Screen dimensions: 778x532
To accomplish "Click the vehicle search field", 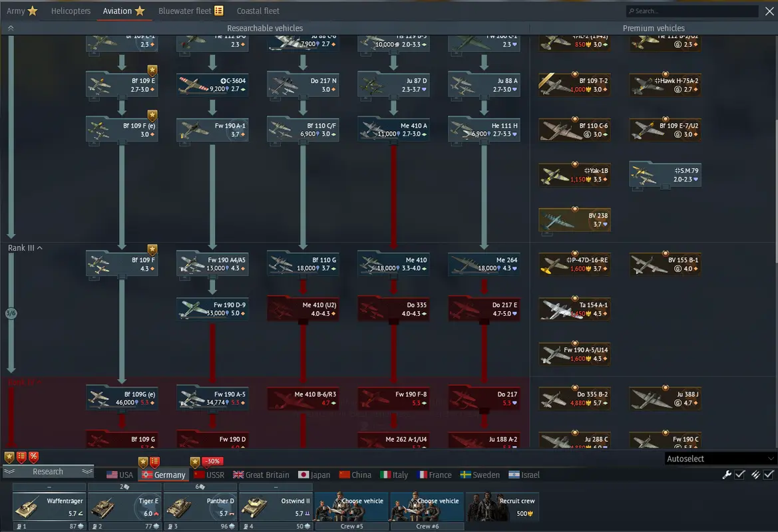I will [692, 11].
